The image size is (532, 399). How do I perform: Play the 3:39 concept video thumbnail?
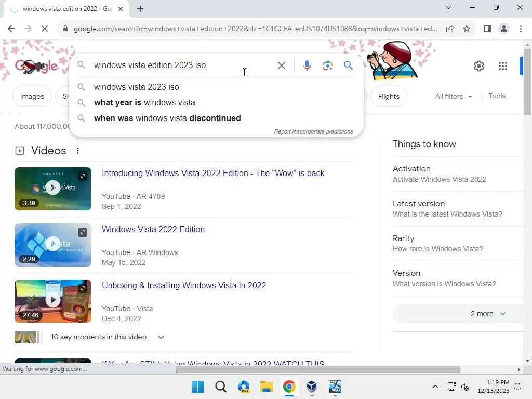click(x=53, y=189)
